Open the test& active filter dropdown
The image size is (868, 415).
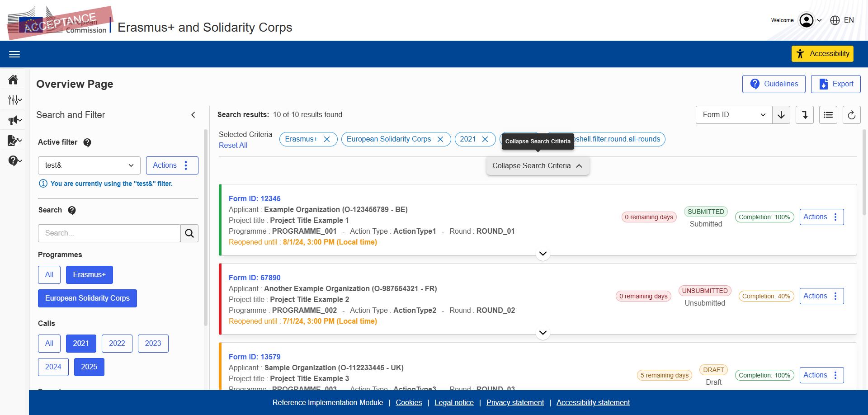click(x=89, y=165)
